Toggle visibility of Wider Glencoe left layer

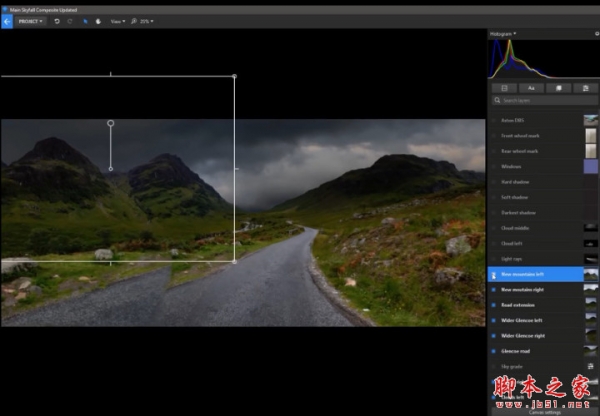pyautogui.click(x=494, y=320)
